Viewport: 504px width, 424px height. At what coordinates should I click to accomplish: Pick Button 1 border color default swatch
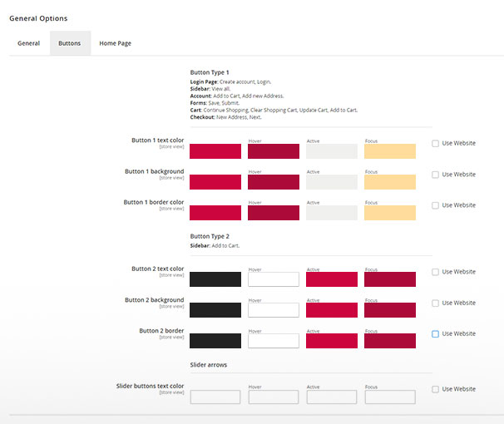click(215, 213)
